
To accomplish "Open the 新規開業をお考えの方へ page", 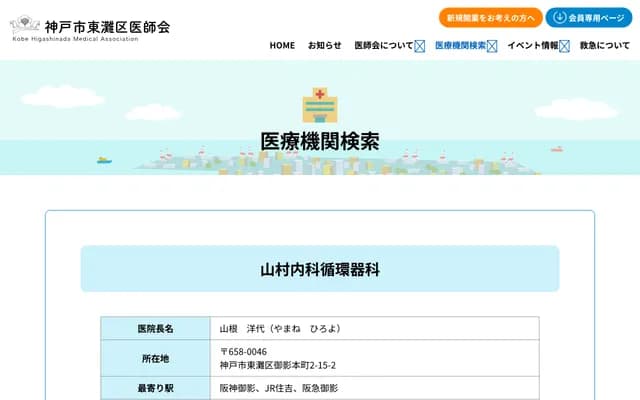I will click(x=490, y=18).
